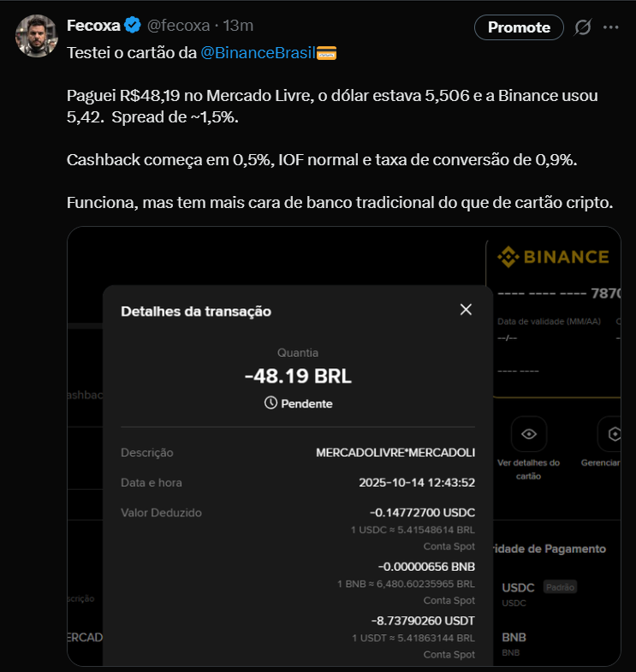This screenshot has width=636, height=672.
Task: Open the @BinanceBrasil mention link
Action: pos(258,53)
